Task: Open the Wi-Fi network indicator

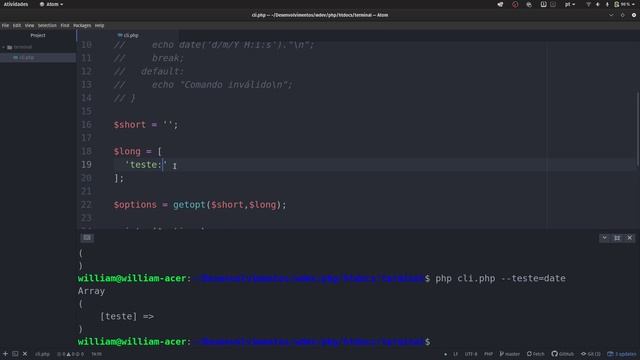Action: (588, 4)
